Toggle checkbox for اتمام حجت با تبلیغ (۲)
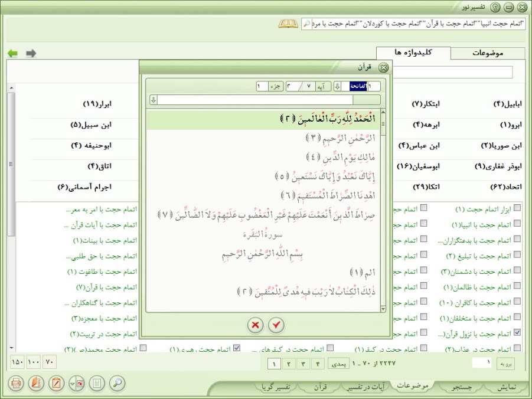 point(517,254)
